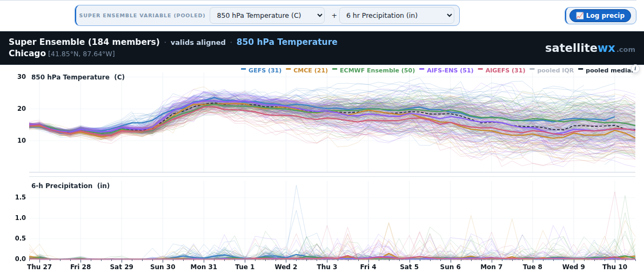The width and height of the screenshot is (644, 280).
Task: Toggle ECMWF Ensemble (50) legend entry
Action: (x=374, y=70)
